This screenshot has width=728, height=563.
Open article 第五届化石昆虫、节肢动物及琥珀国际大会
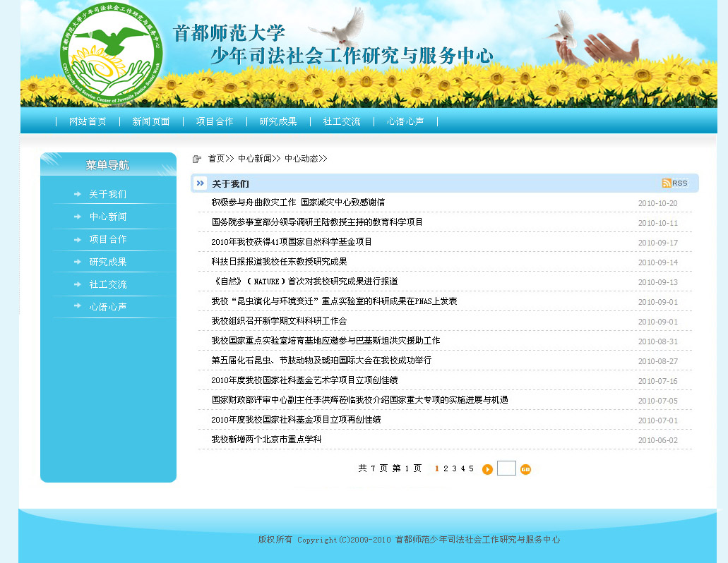click(x=321, y=361)
